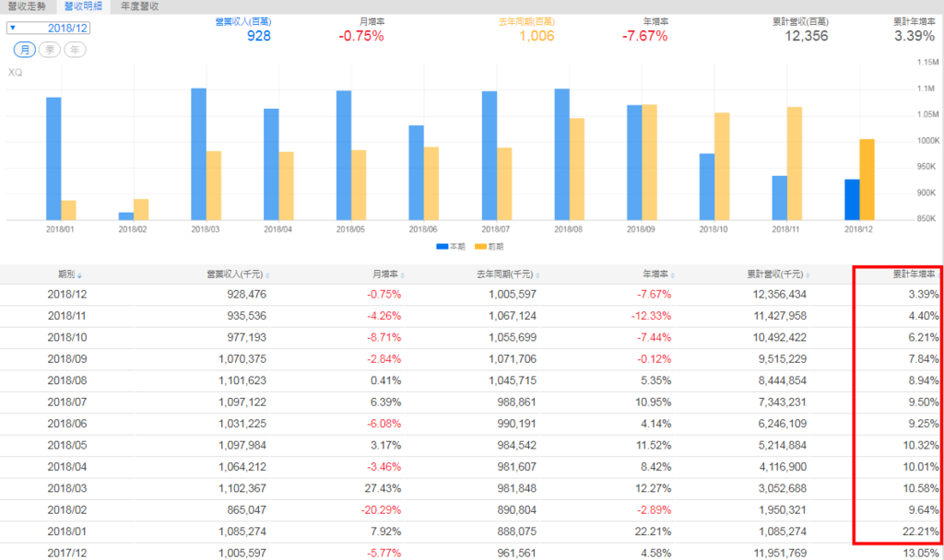Click the yearly change cell -12.33%
944x560 pixels.
pos(651,317)
